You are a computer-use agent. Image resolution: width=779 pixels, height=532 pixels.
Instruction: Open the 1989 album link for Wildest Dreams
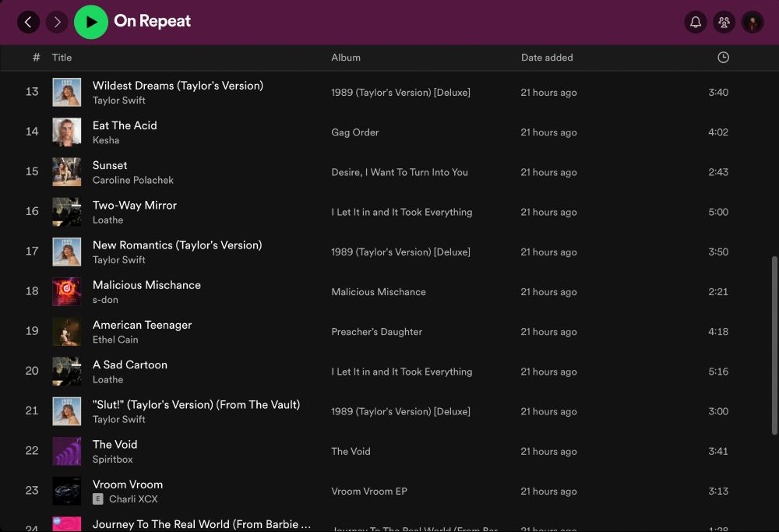click(401, 93)
